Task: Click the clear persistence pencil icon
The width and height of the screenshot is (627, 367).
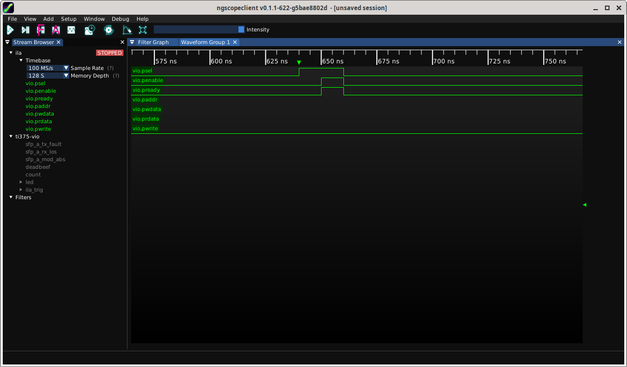Action: (127, 30)
